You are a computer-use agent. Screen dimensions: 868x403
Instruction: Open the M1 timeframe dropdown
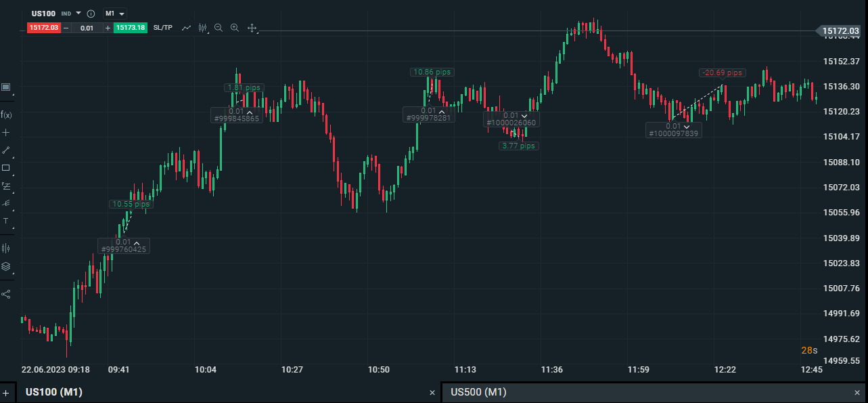click(x=114, y=14)
